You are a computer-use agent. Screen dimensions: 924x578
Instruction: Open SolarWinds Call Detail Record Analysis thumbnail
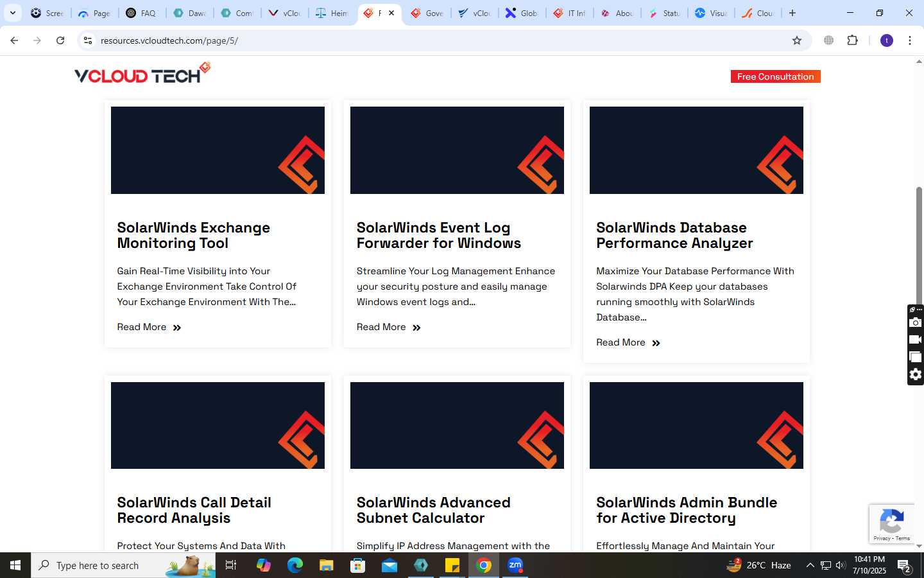pyautogui.click(x=218, y=425)
